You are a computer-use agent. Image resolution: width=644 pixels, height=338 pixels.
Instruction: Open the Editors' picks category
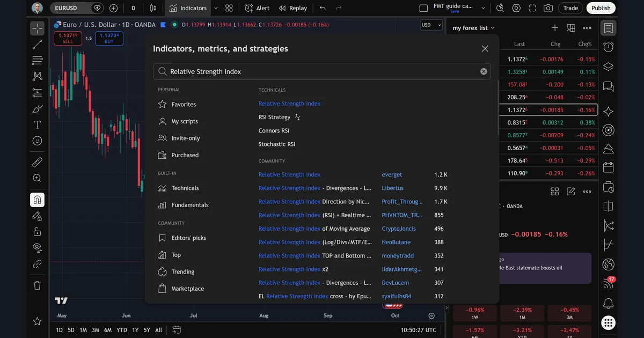click(182, 238)
